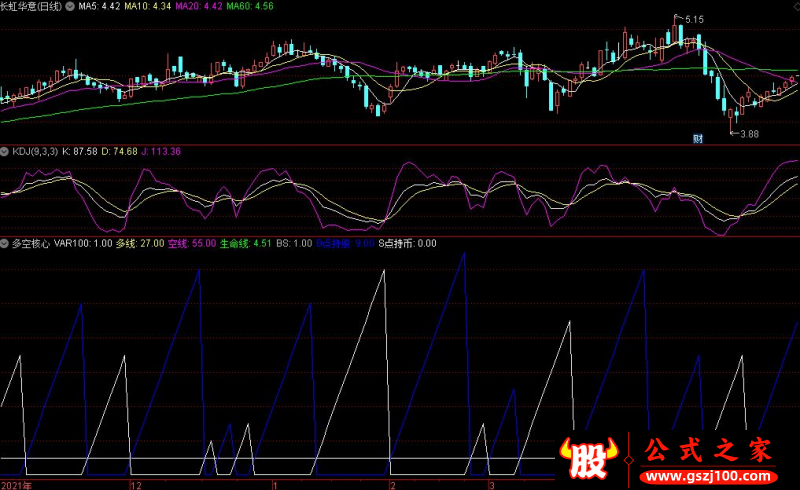Select the 12 month marker on timeline
800x490 pixels.
click(136, 485)
